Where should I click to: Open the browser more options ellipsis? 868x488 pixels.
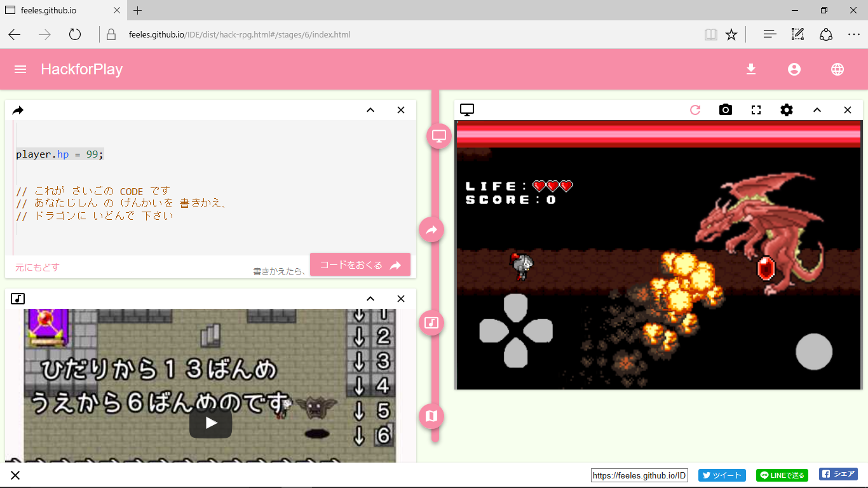854,34
